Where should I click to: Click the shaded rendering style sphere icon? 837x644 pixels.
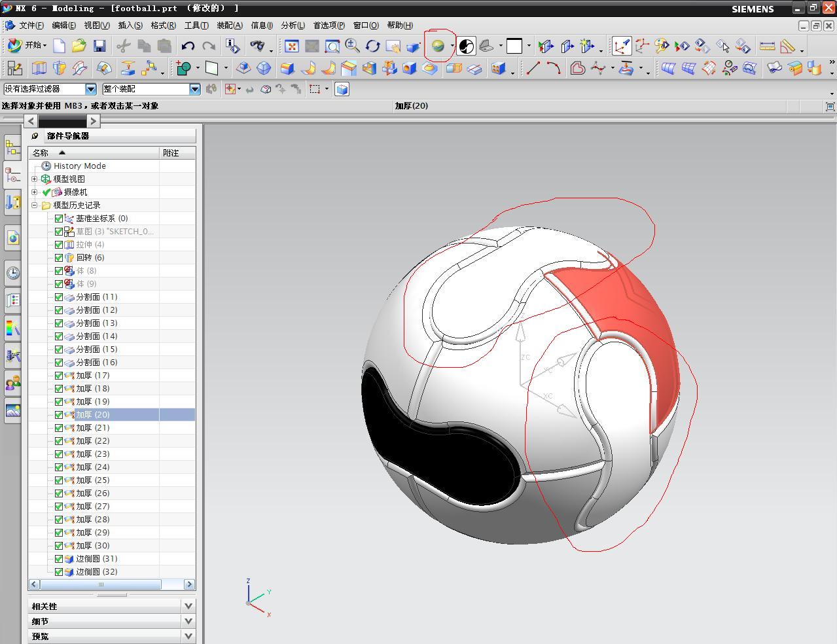[x=437, y=46]
